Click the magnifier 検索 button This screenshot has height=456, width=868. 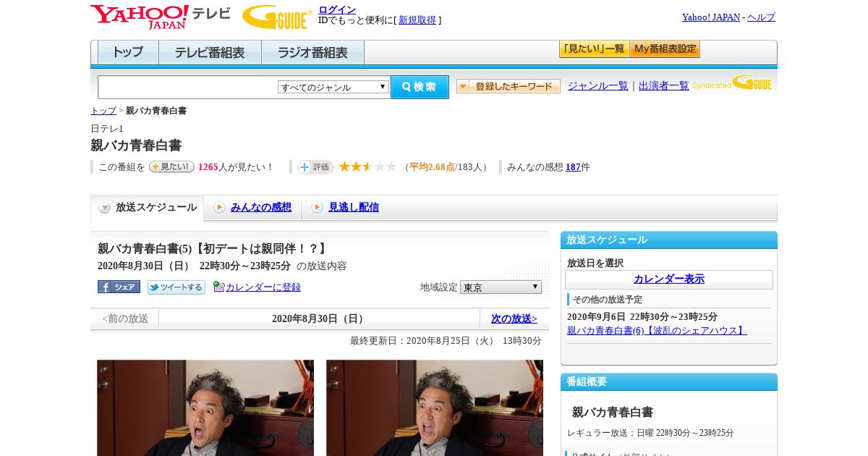[x=420, y=87]
